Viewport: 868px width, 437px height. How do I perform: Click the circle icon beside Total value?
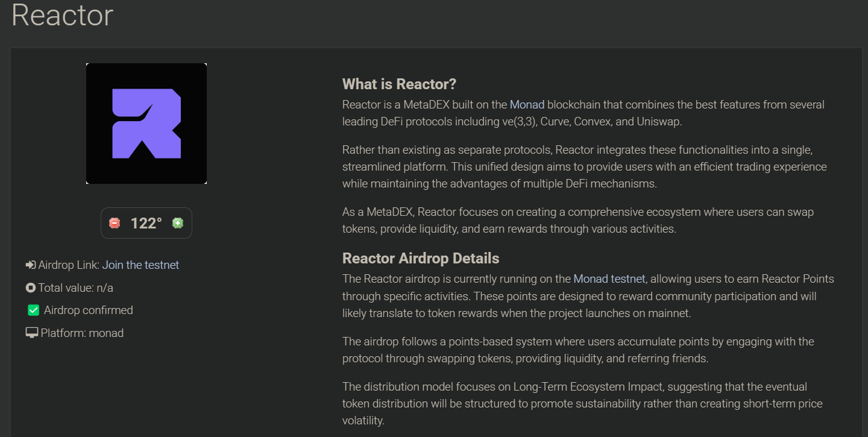pyautogui.click(x=31, y=288)
